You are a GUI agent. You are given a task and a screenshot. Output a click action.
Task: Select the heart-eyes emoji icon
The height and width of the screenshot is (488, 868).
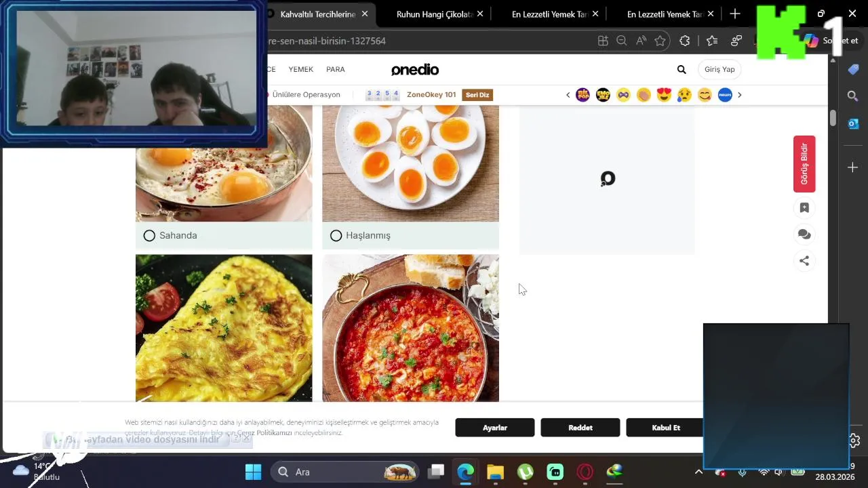pos(664,95)
